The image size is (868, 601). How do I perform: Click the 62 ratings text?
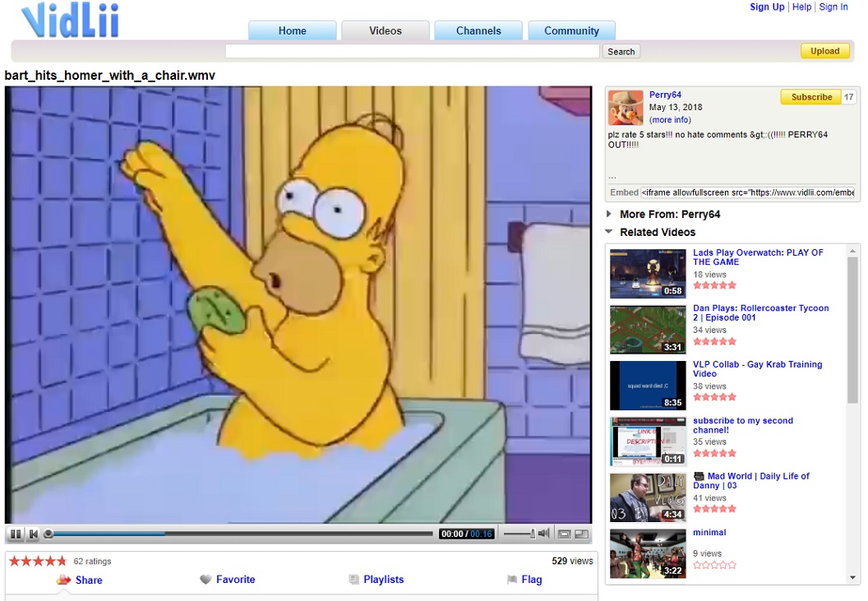pos(92,561)
